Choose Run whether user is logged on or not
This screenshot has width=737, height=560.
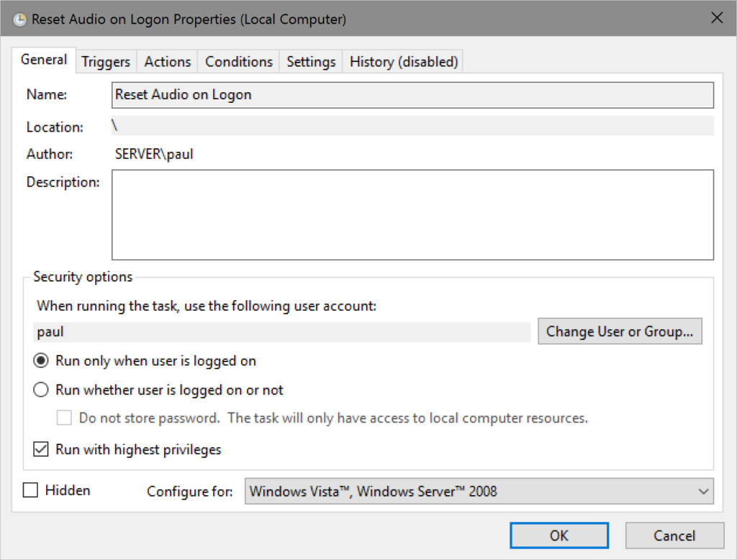click(x=41, y=390)
